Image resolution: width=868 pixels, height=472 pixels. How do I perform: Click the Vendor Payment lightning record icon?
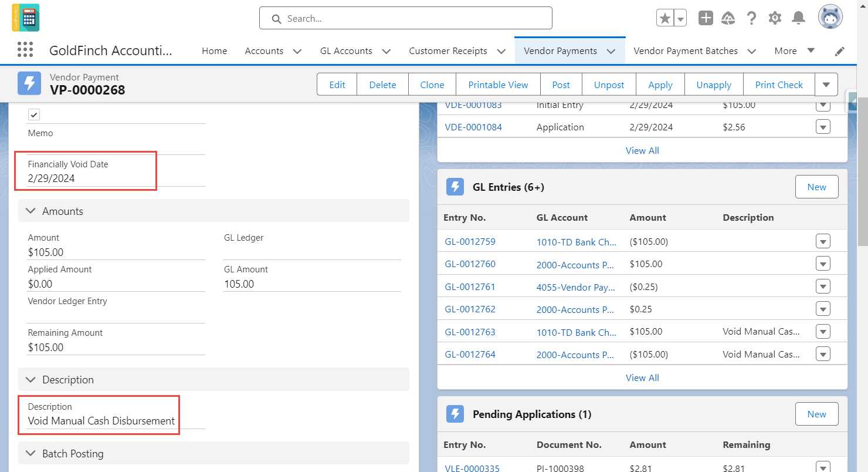pyautogui.click(x=29, y=83)
